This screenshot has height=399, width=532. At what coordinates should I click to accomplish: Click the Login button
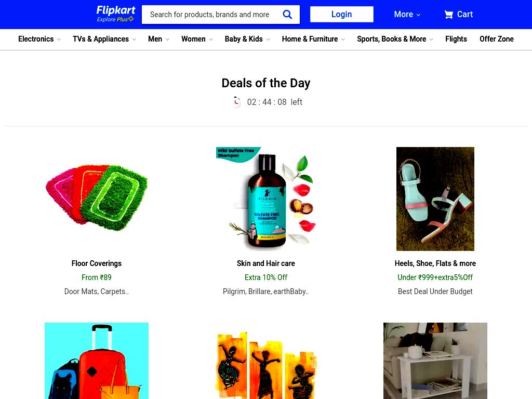pos(342,14)
